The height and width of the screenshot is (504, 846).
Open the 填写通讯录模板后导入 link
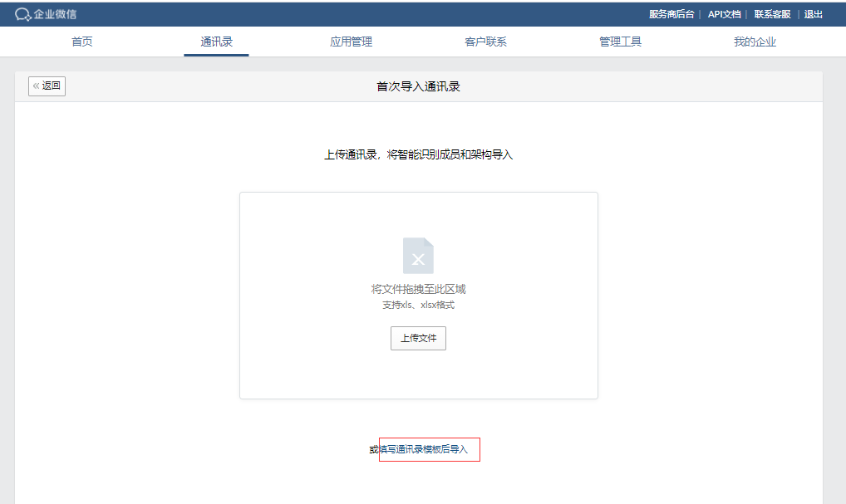pos(424,449)
